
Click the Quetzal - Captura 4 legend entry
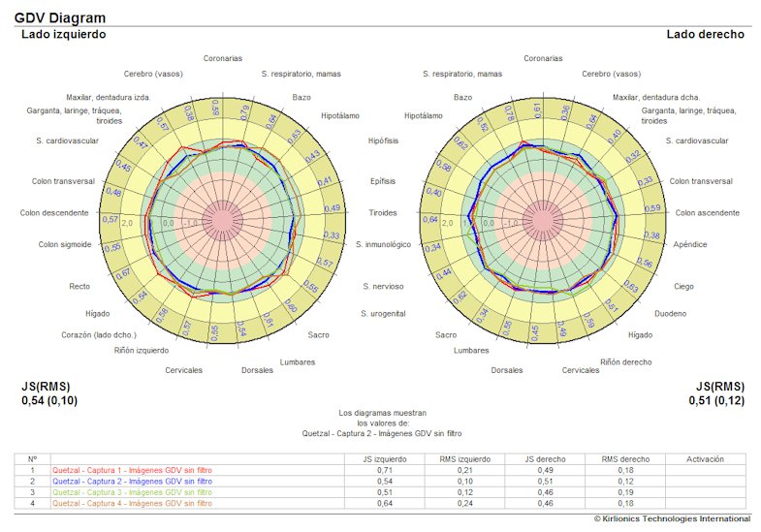click(132, 505)
